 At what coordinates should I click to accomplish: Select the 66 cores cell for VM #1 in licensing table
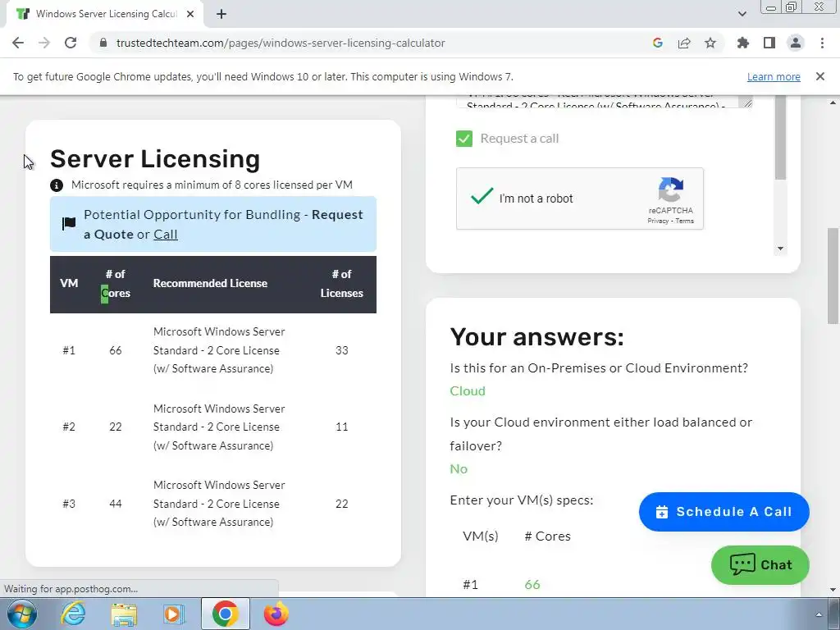pyautogui.click(x=115, y=350)
